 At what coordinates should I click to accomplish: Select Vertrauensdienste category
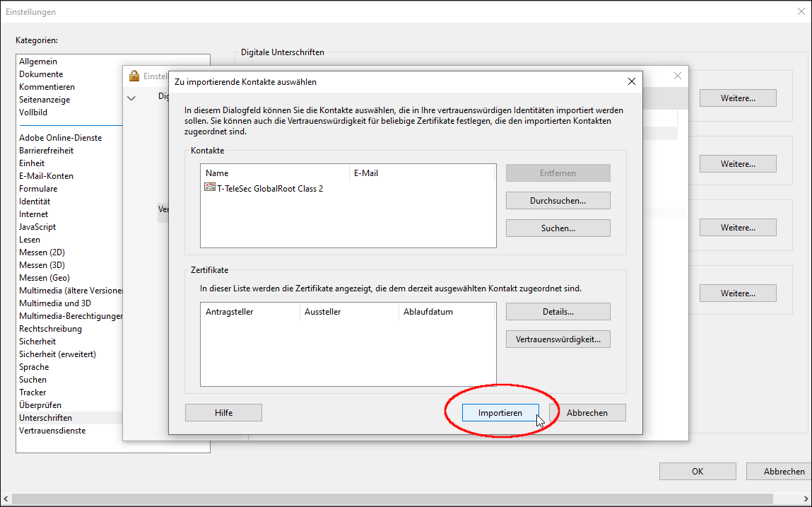(x=52, y=430)
